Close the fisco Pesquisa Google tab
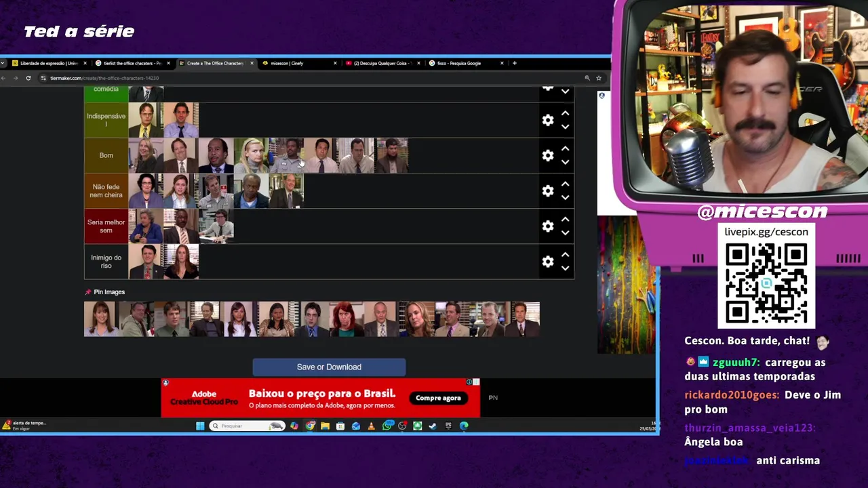Image resolution: width=868 pixels, height=488 pixels. coord(502,63)
